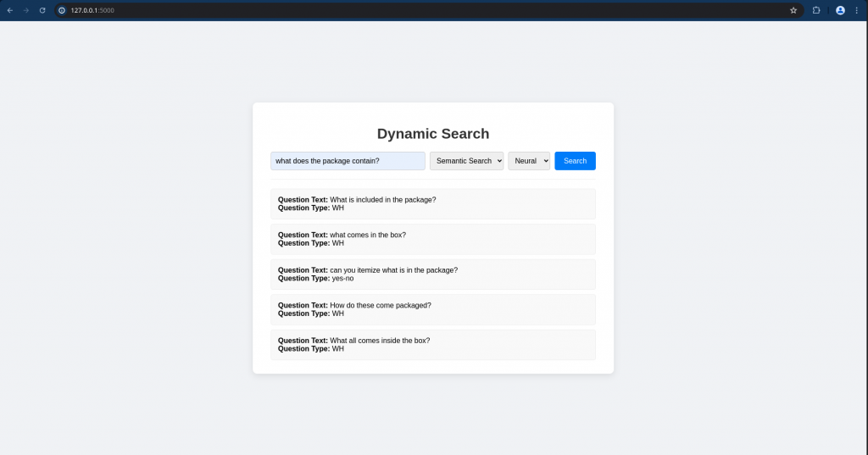This screenshot has height=455, width=868.
Task: Expand the Semantic Search type dropdown
Action: [466, 161]
